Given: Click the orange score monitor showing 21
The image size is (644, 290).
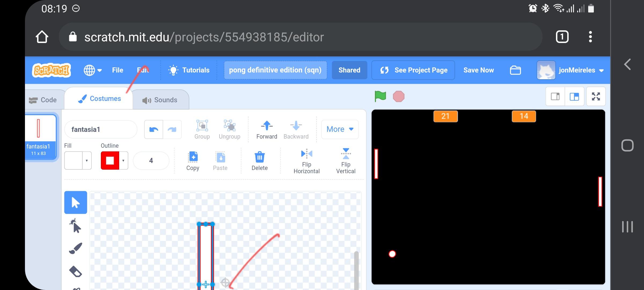Looking at the screenshot, I should pos(445,116).
